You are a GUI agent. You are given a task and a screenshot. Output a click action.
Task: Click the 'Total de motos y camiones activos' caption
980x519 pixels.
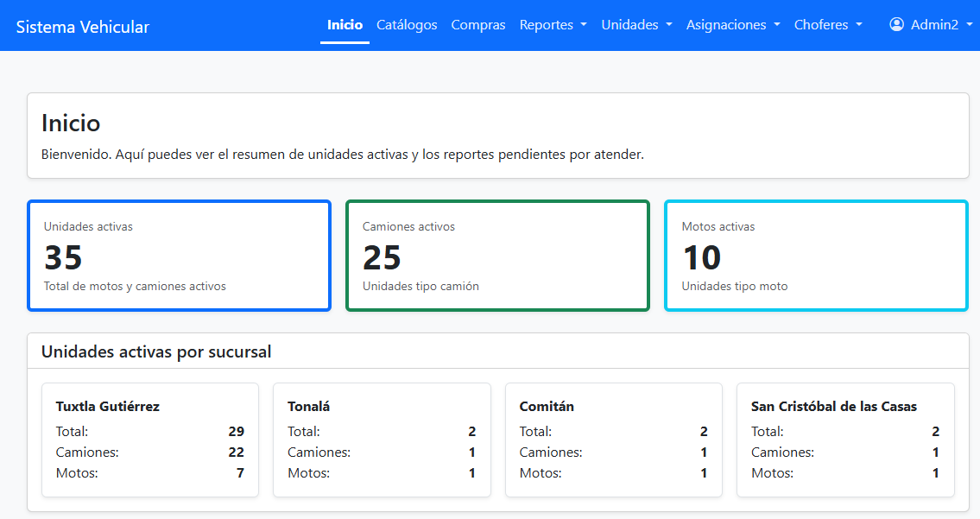pos(135,287)
